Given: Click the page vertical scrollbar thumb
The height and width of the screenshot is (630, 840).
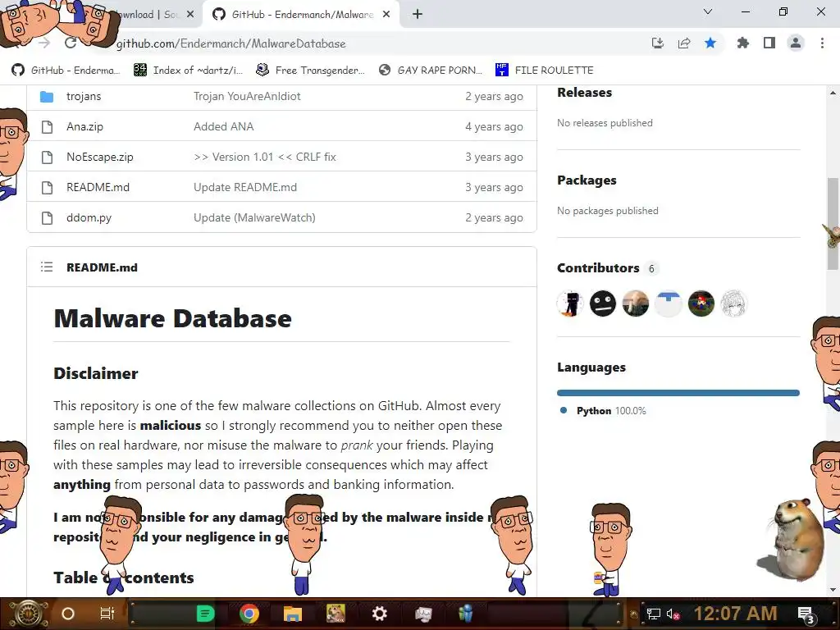Looking at the screenshot, I should point(833,222).
